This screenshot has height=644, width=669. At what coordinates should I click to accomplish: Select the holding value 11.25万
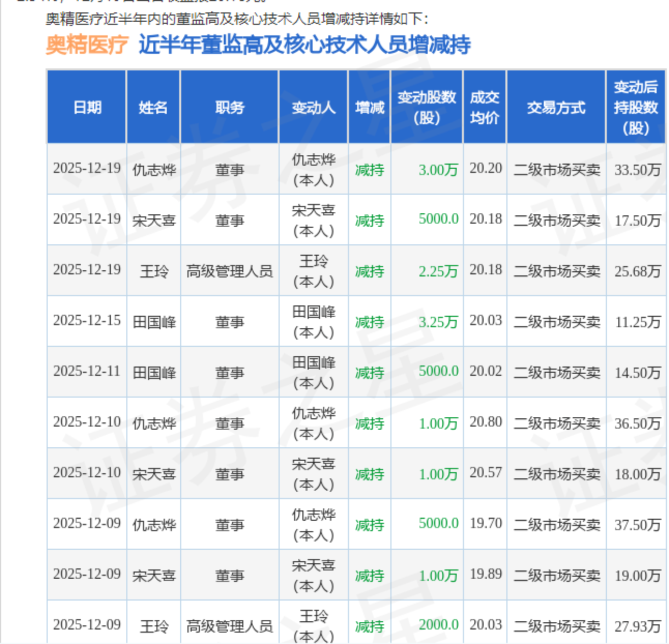coord(637,322)
